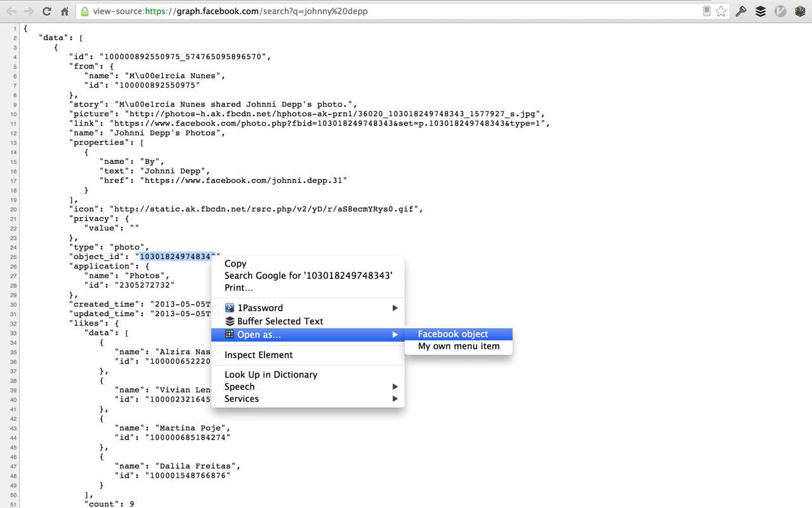The height and width of the screenshot is (508, 812).
Task: Click the static.ak.fbcdn.net icon URL
Action: click(265, 209)
